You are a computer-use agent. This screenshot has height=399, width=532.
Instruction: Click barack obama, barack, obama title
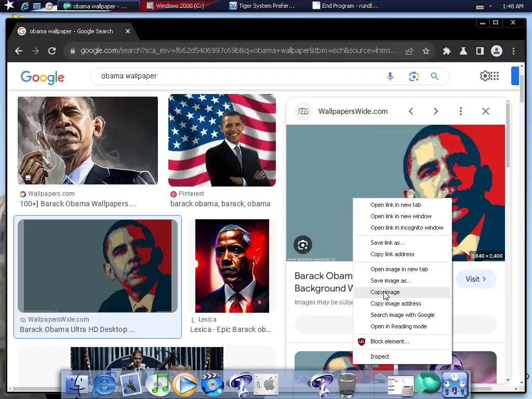[x=220, y=204]
